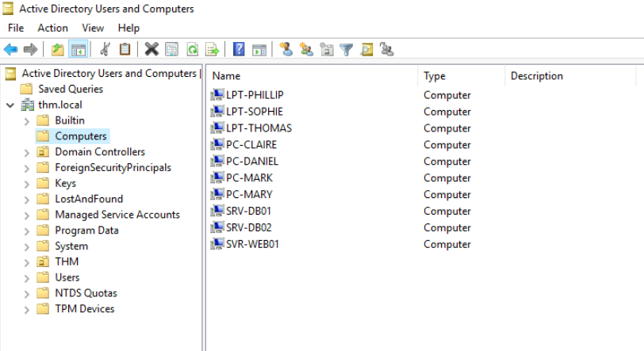The width and height of the screenshot is (644, 351).
Task: Collapse the thm.local domain node
Action: click(10, 105)
